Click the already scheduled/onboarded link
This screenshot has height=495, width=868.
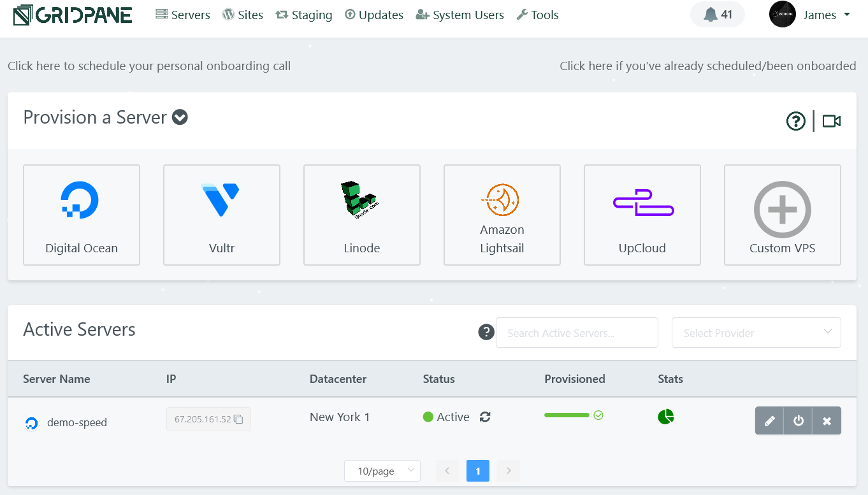(x=708, y=66)
